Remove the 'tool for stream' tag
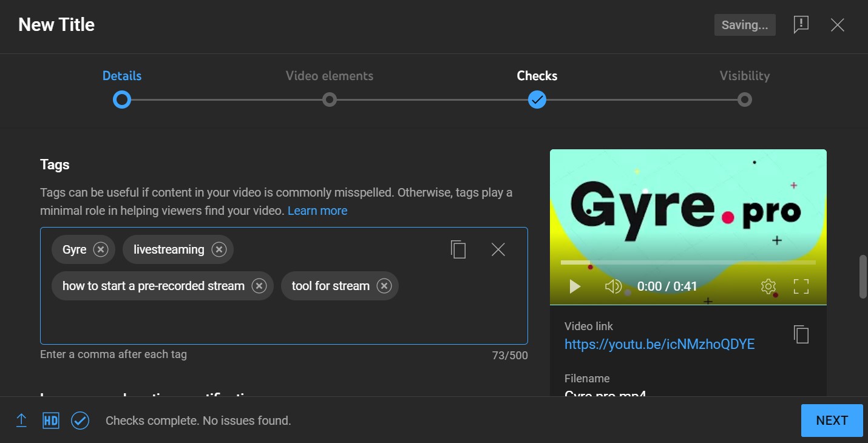868x443 pixels. [384, 286]
